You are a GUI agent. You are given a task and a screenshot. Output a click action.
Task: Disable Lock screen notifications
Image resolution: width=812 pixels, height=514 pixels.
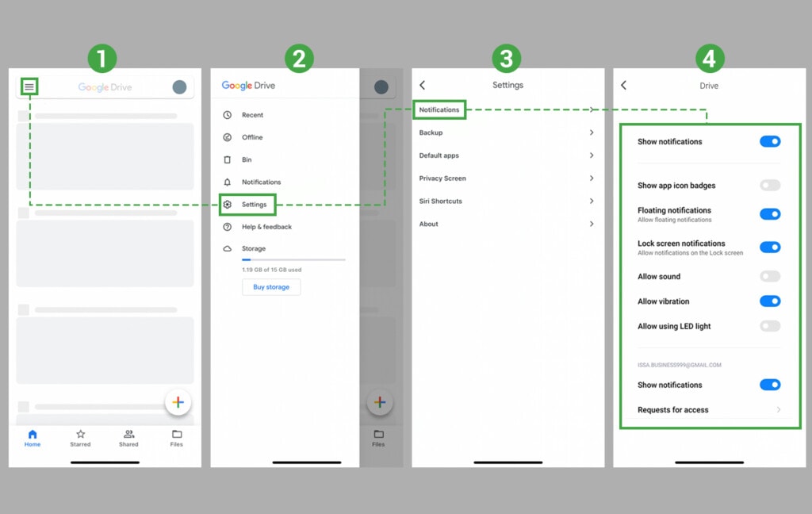click(x=770, y=247)
